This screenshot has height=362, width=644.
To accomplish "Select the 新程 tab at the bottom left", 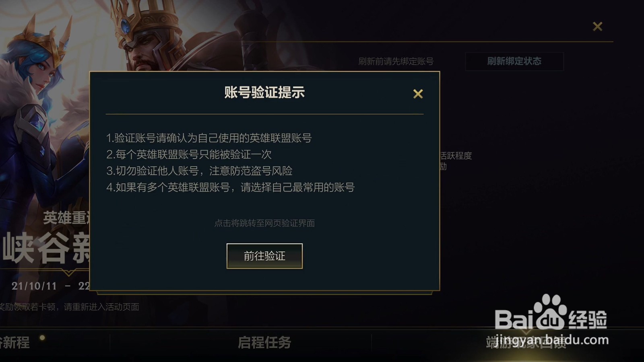I will point(14,342).
